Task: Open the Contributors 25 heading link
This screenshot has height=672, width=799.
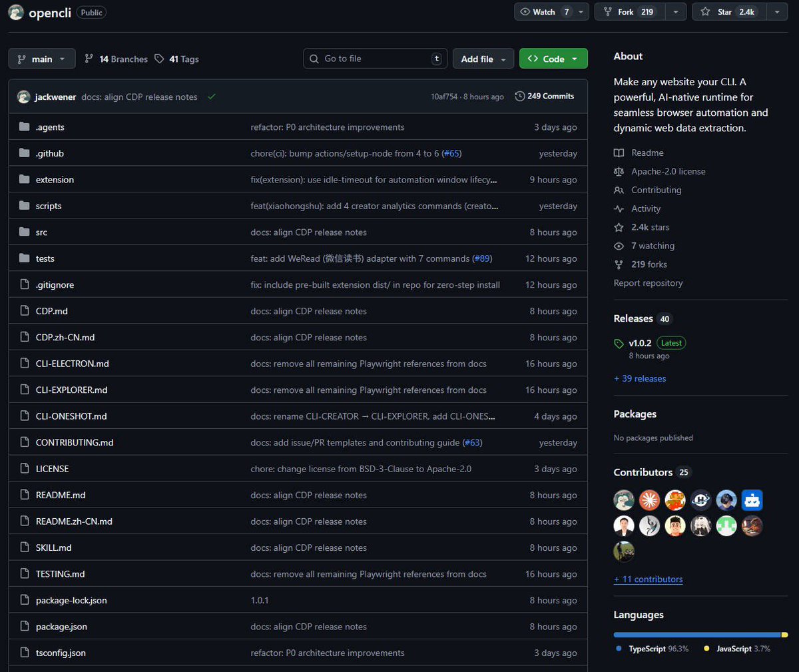Action: coord(652,472)
